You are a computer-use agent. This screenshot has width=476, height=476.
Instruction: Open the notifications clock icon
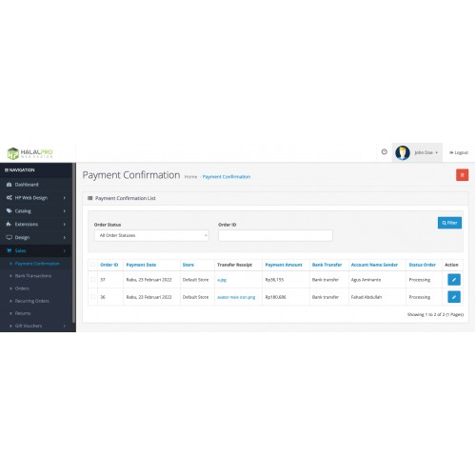click(x=384, y=152)
